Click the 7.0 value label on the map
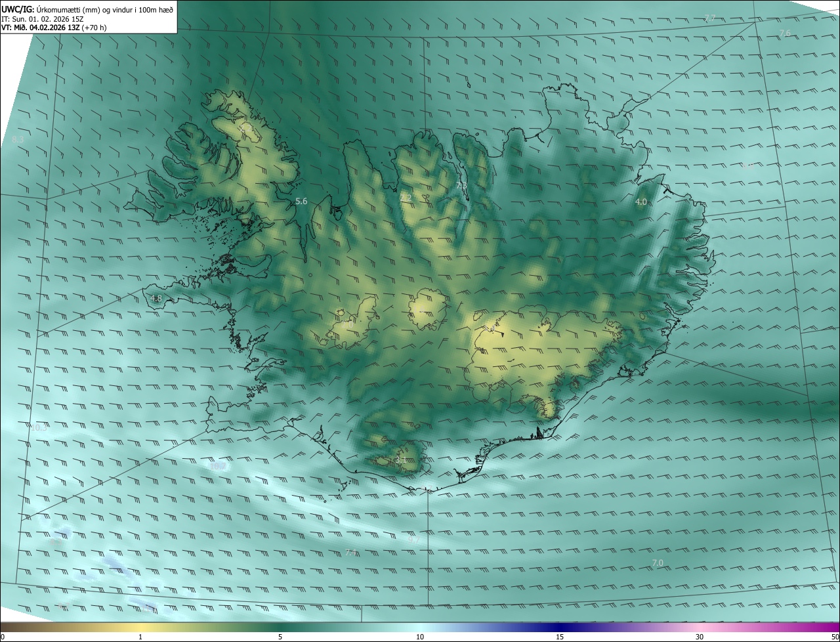 (x=658, y=563)
